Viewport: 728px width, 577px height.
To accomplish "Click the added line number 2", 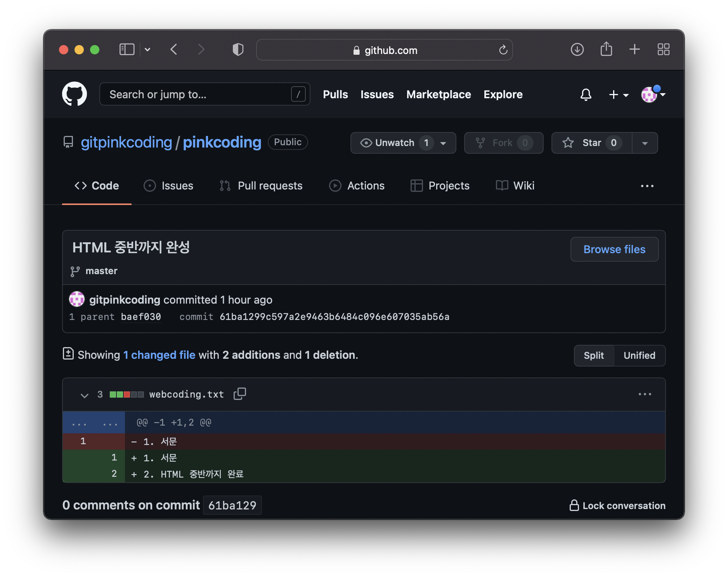I will pyautogui.click(x=114, y=474).
